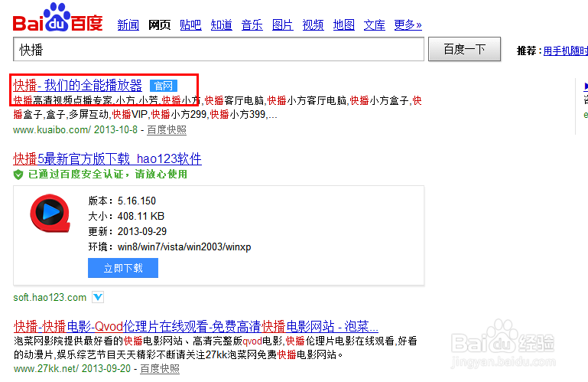Viewport: 588px width, 382px height.
Task: Click the 大小: 408.11 KB text
Action: click(x=126, y=217)
